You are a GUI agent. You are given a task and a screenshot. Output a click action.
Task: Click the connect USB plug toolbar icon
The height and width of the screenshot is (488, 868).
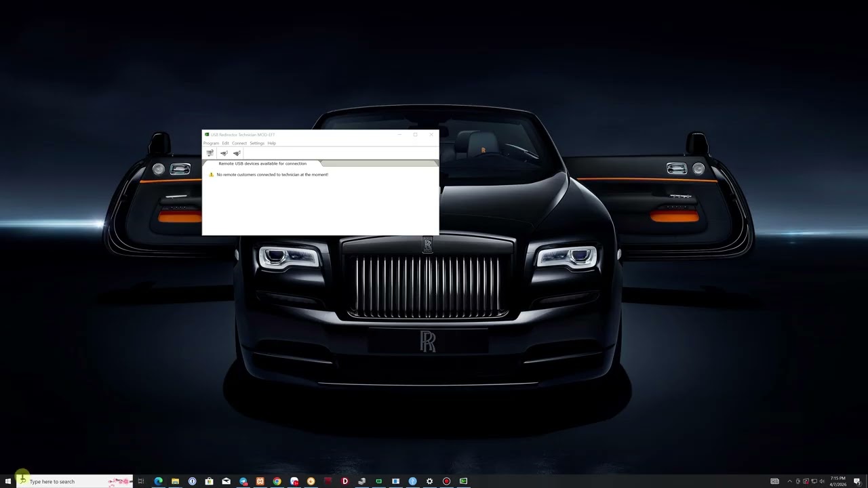point(224,153)
